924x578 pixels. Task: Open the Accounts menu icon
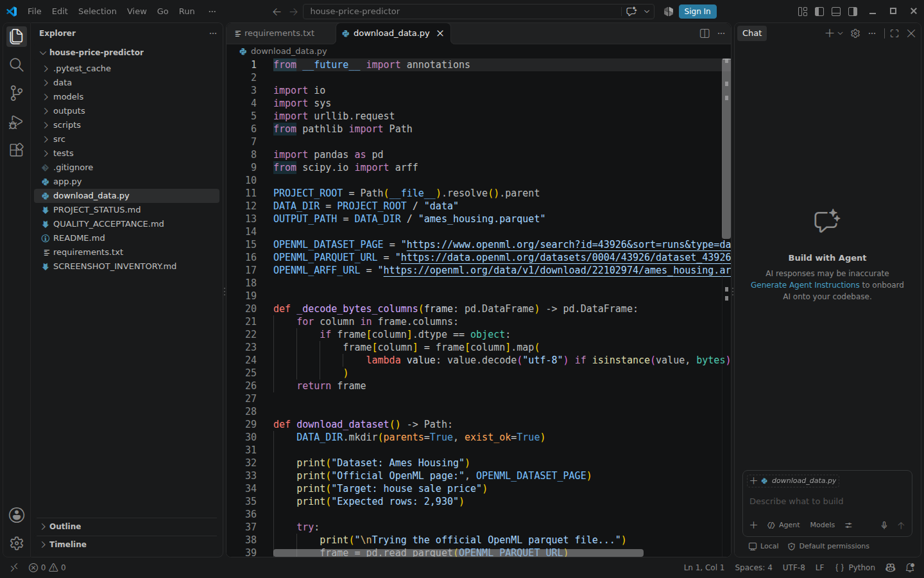[17, 515]
